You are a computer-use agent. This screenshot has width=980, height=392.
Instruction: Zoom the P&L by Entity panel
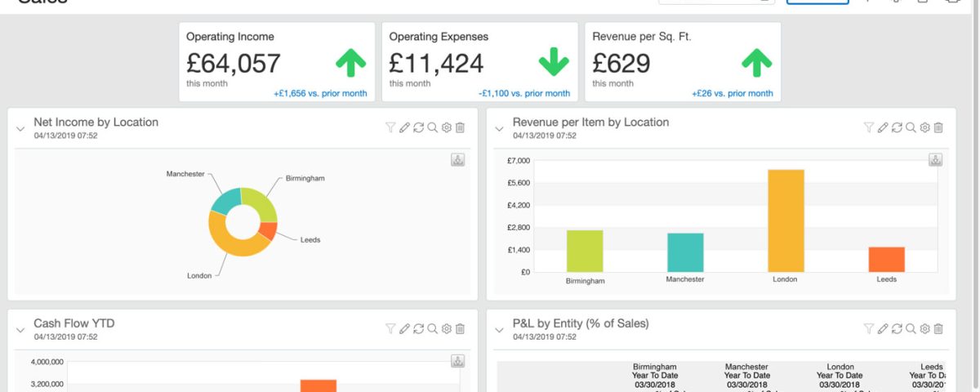(x=911, y=328)
